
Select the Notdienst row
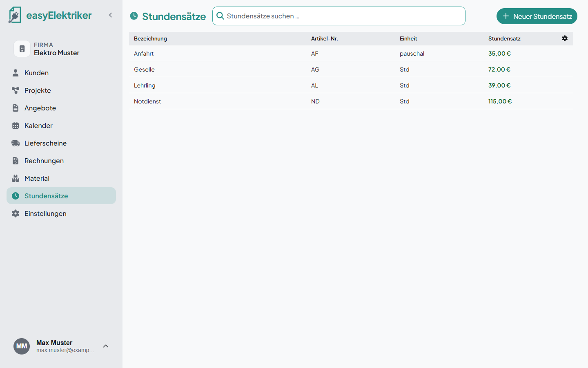(351, 101)
